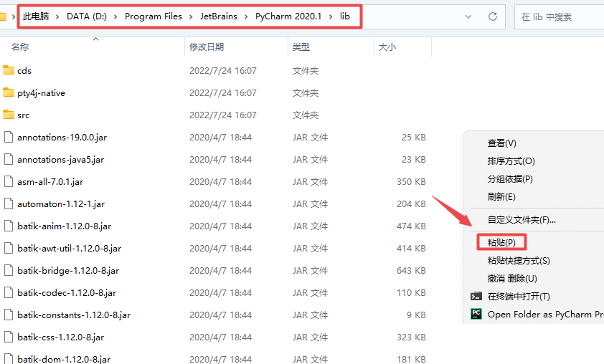This screenshot has width=604, height=364.
Task: Navigate to DATA (D:) in breadcrumb path
Action: coord(87,16)
